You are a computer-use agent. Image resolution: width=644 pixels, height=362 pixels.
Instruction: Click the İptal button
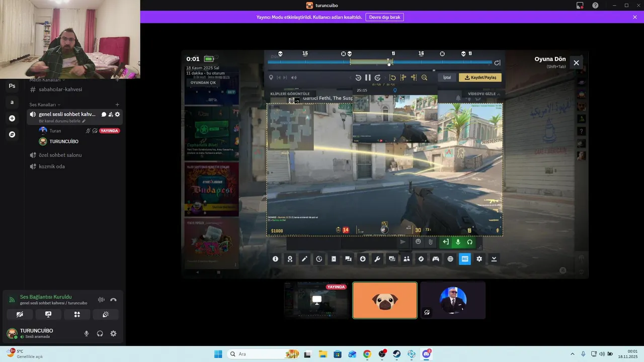pos(447,77)
